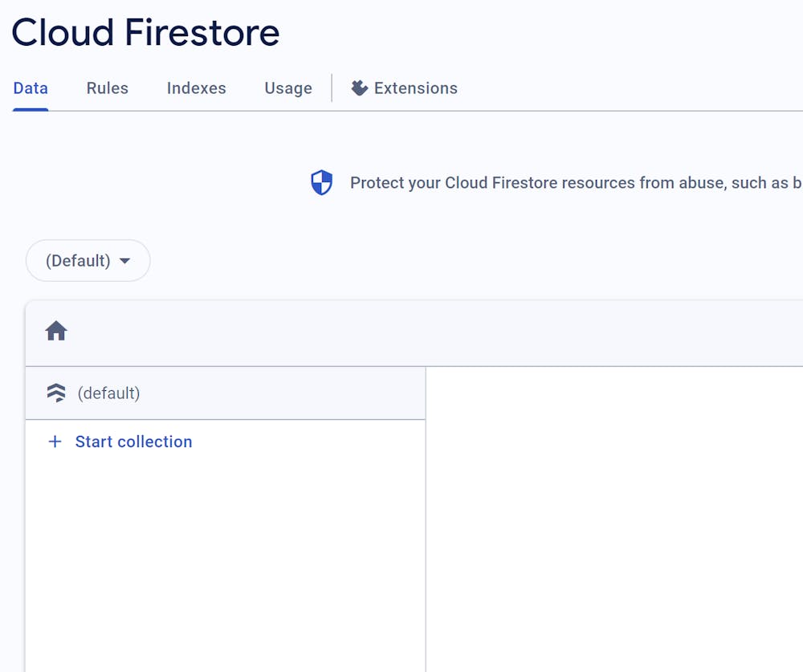Click the divider line between Usage and Extensions
This screenshot has width=803, height=672.
click(x=332, y=88)
